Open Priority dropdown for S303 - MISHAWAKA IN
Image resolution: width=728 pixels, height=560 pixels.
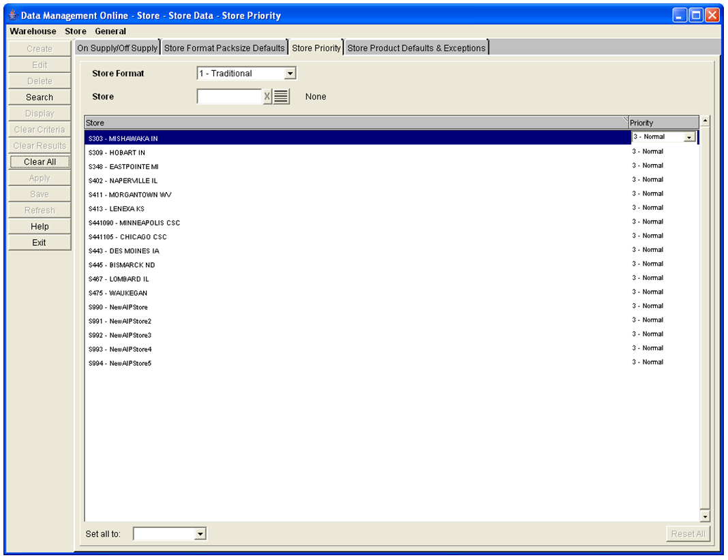point(689,136)
